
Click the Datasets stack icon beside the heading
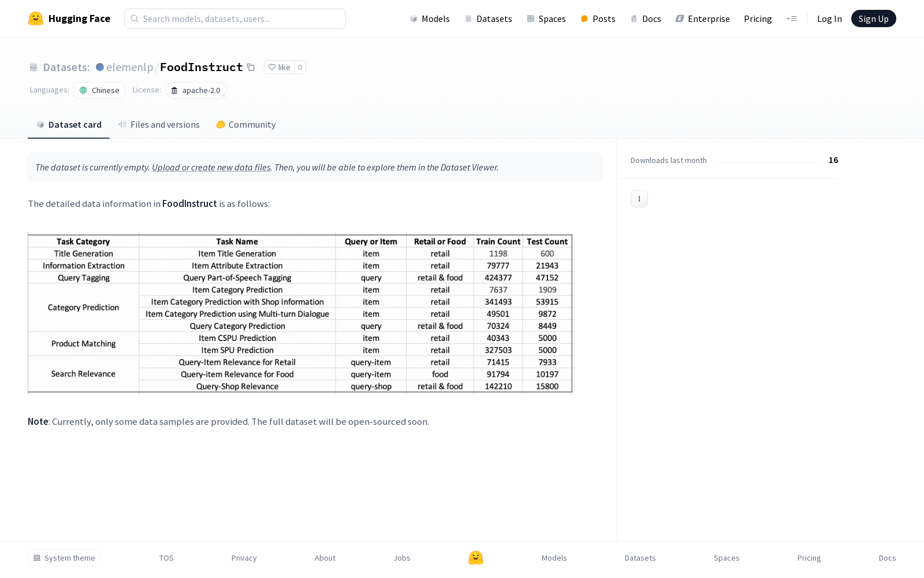click(x=33, y=67)
